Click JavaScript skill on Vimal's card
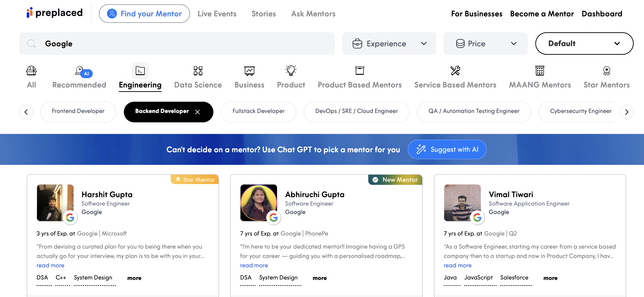Screen dimensions: 644x297 478,278
